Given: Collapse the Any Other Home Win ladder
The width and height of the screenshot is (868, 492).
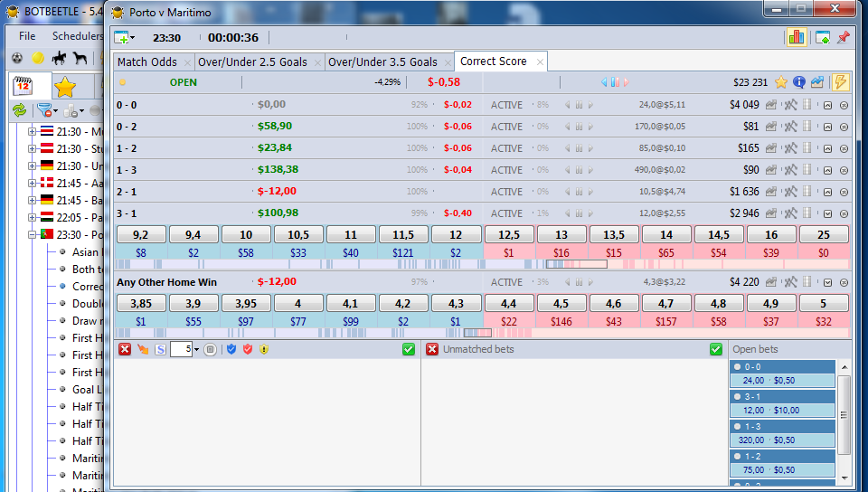Looking at the screenshot, I should pos(827,282).
